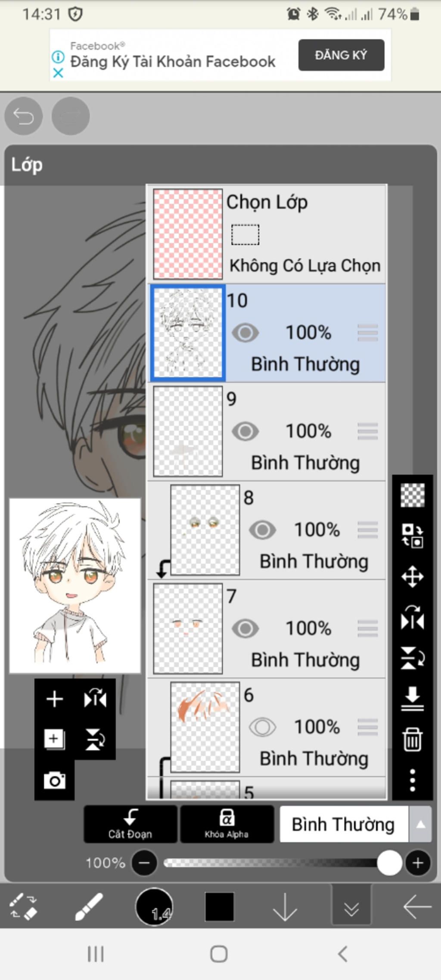Select layer 9 in the layer list
The image size is (441, 980).
pos(267,432)
